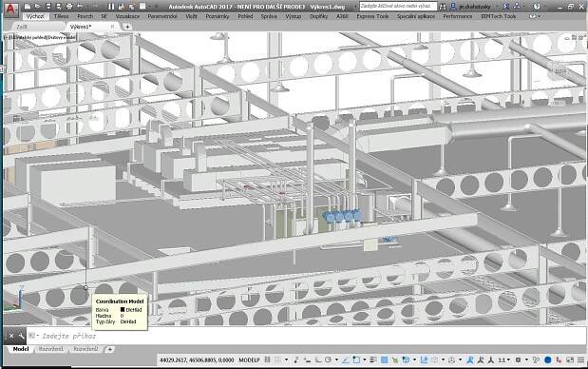Toggle polar tracking in status bar
The width and height of the screenshot is (588, 369).
pos(328,360)
